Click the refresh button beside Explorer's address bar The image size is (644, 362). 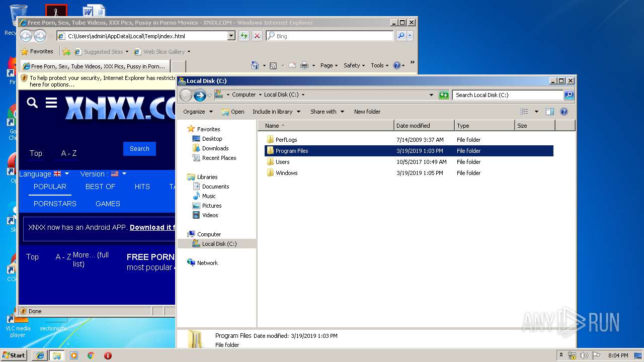click(444, 95)
